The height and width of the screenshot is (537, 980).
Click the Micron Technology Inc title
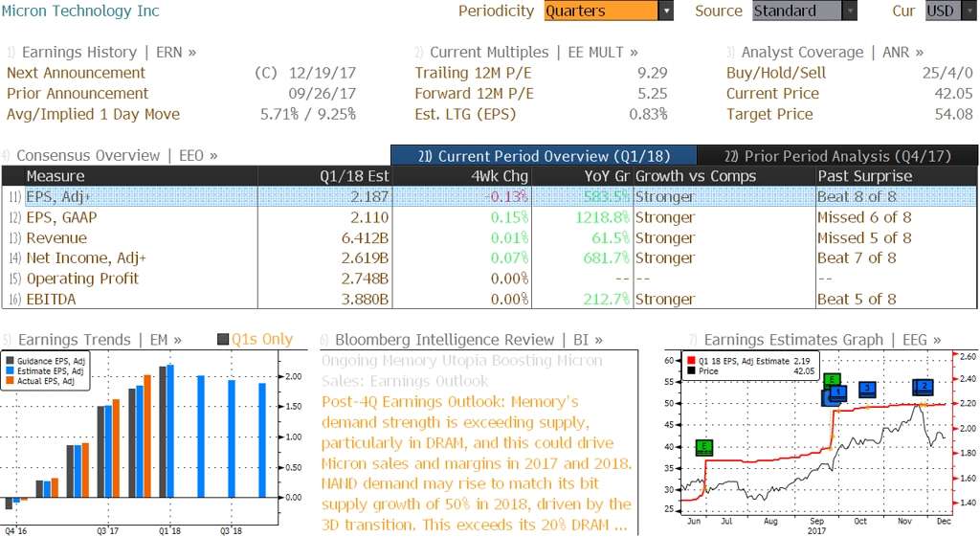point(80,11)
